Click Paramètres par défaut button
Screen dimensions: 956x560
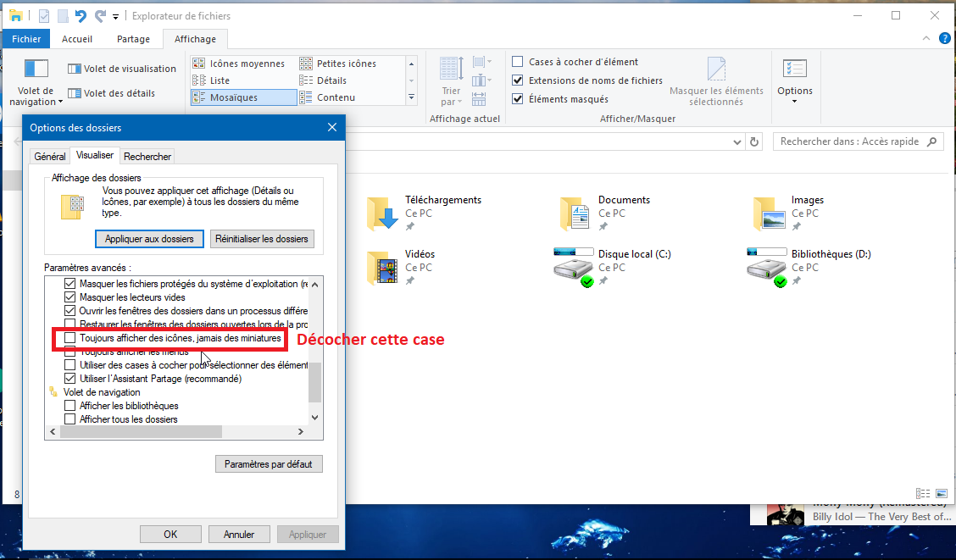(269, 464)
